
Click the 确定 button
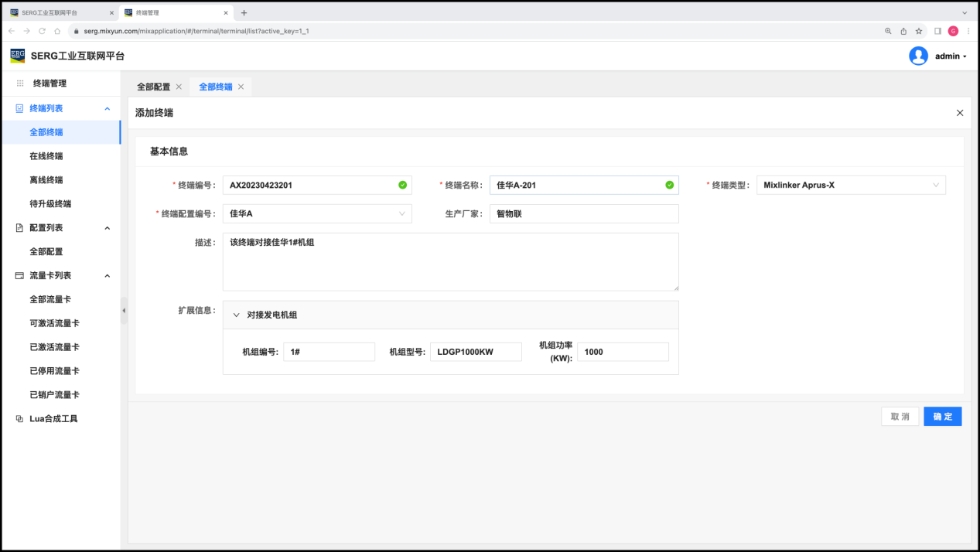pyautogui.click(x=942, y=417)
